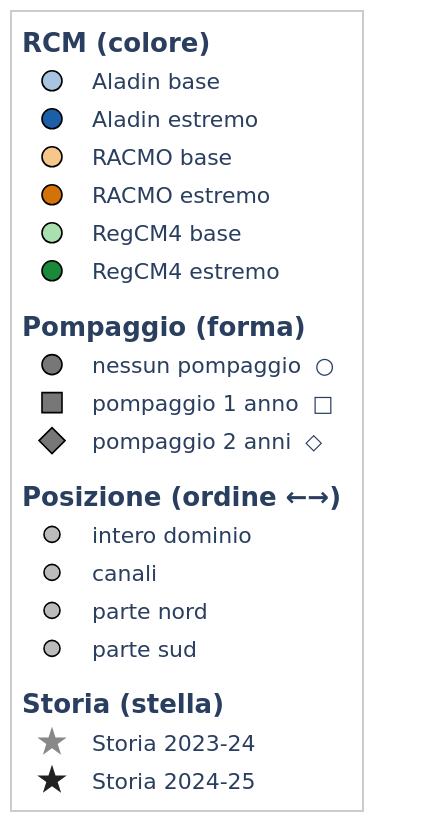Screen dimensions: 440x840
Task: Click the intero dominio circle marker
Action: (x=52, y=535)
